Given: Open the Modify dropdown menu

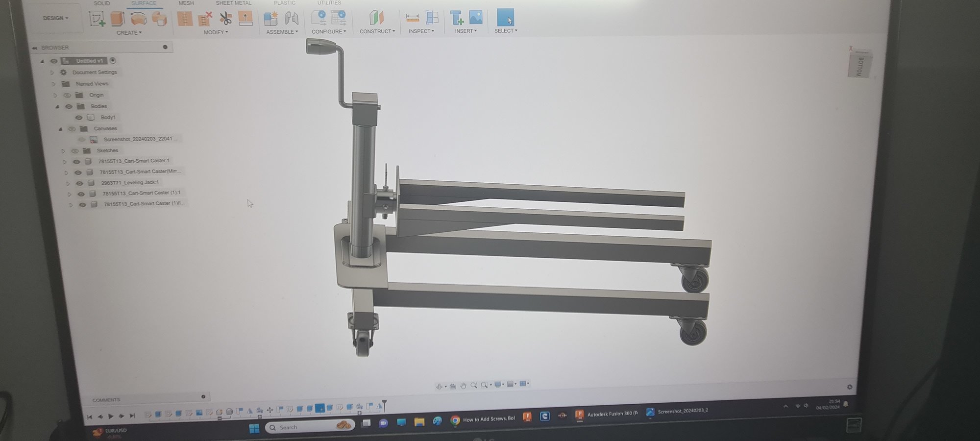Looking at the screenshot, I should click(x=216, y=32).
